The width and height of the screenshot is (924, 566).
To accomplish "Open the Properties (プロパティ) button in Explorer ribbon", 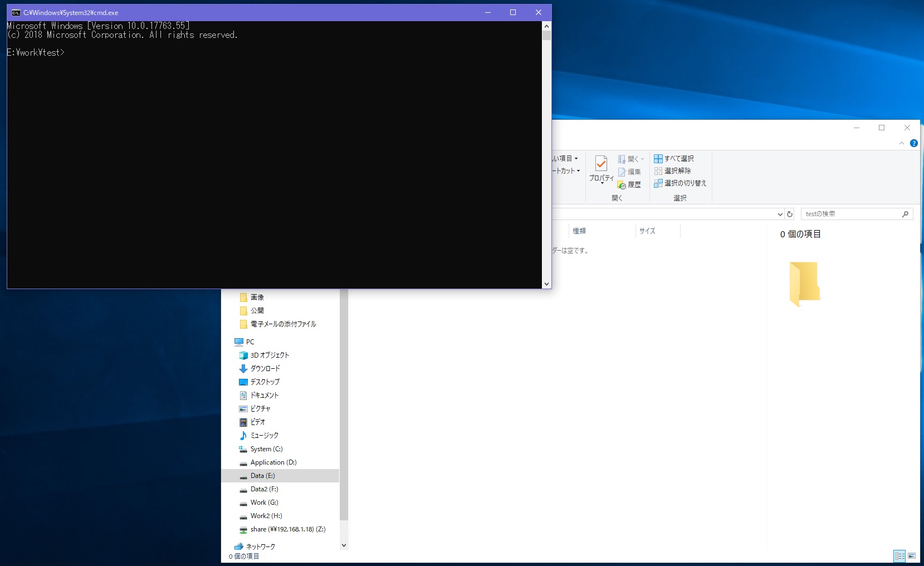I will coord(601,169).
